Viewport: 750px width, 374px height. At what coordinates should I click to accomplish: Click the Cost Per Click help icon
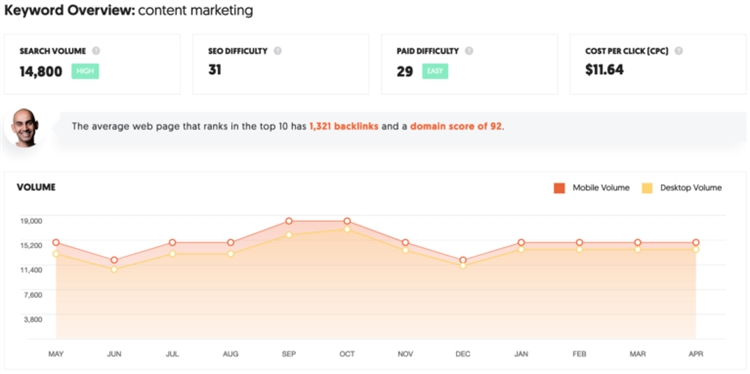678,51
